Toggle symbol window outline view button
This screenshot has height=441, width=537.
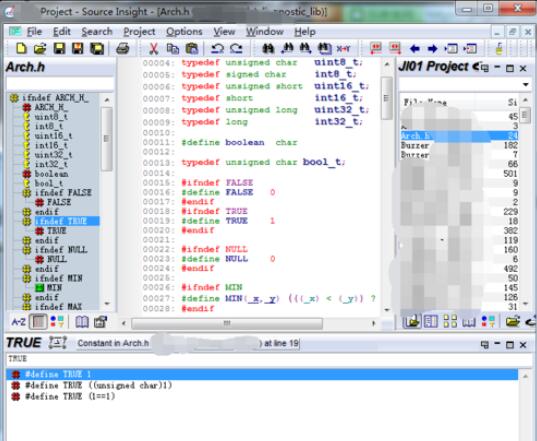click(38, 322)
